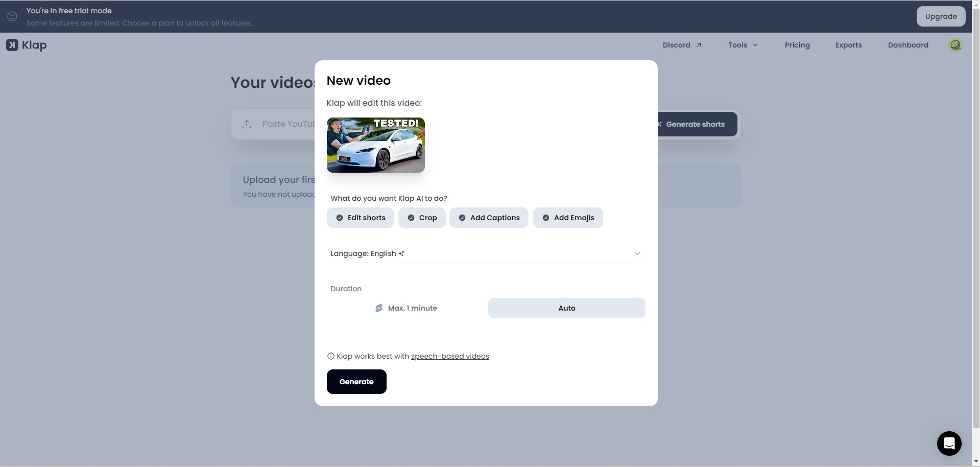This screenshot has height=467, width=980.
Task: Select the Max. 1 minute duration
Action: 406,308
